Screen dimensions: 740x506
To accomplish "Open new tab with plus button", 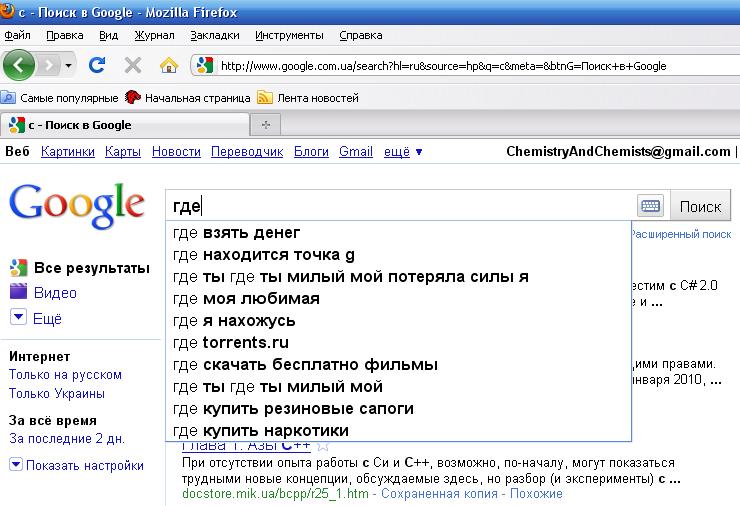I will (x=265, y=125).
